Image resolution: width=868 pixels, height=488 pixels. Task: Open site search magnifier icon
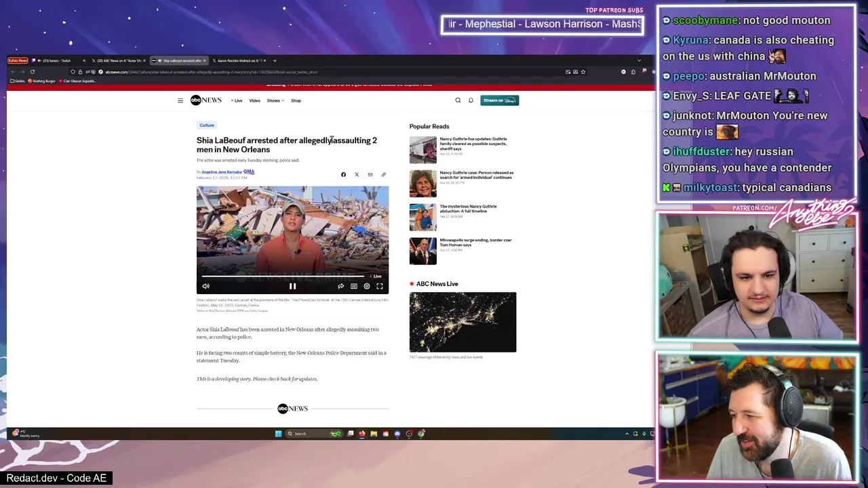458,100
